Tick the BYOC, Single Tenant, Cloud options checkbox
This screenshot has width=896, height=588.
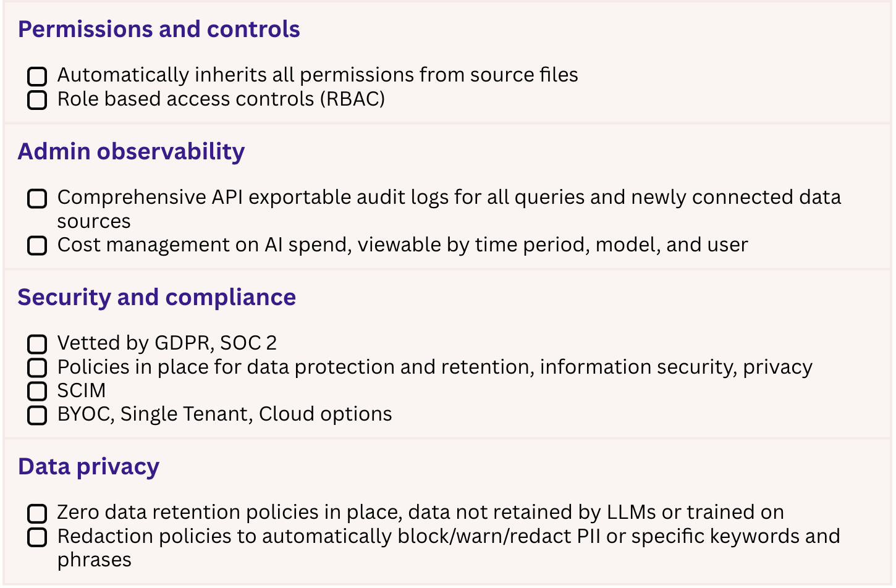(37, 414)
